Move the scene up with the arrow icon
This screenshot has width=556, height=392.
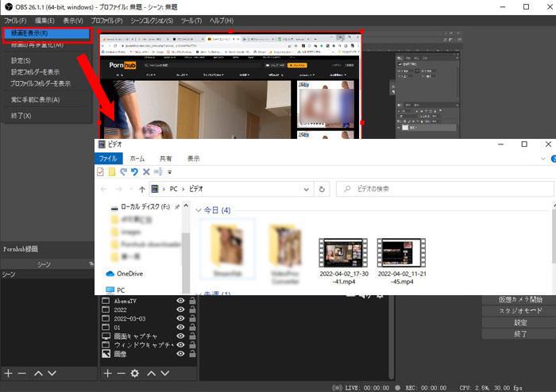pyautogui.click(x=38, y=373)
